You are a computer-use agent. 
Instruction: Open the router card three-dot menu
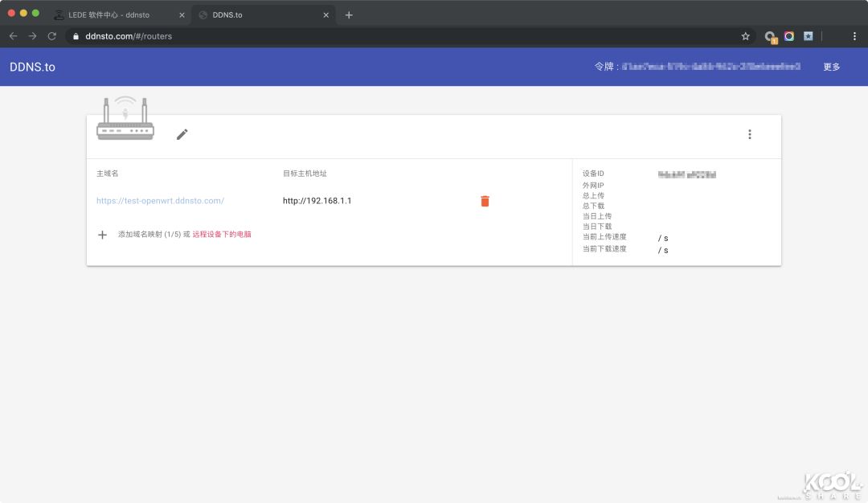(749, 134)
